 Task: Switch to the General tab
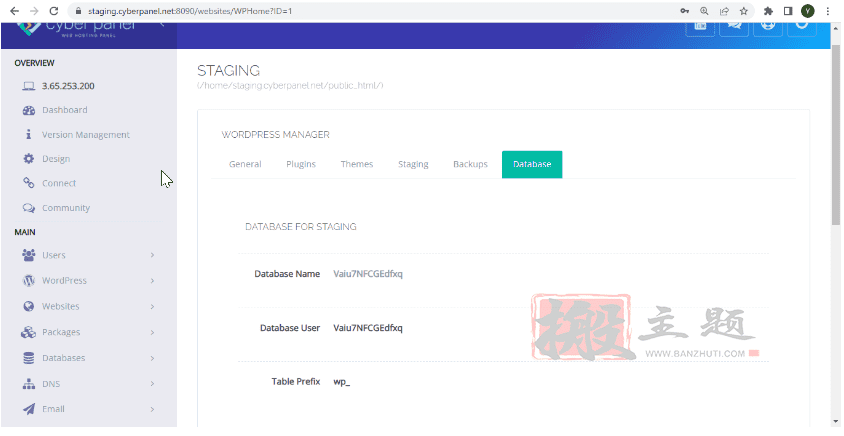[245, 164]
